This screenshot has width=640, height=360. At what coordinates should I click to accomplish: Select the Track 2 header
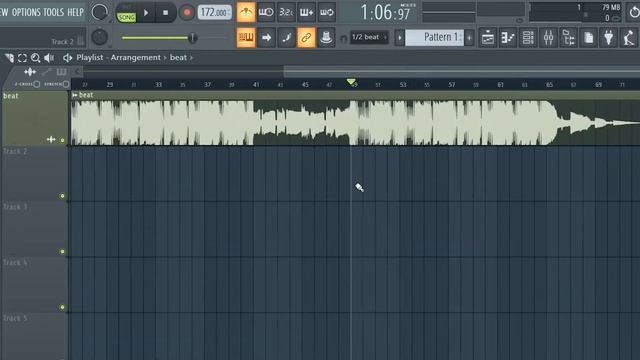(x=34, y=174)
